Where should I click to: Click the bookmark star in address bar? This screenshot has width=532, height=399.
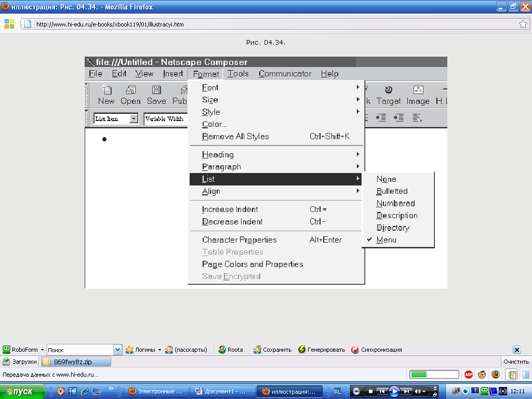tap(523, 24)
